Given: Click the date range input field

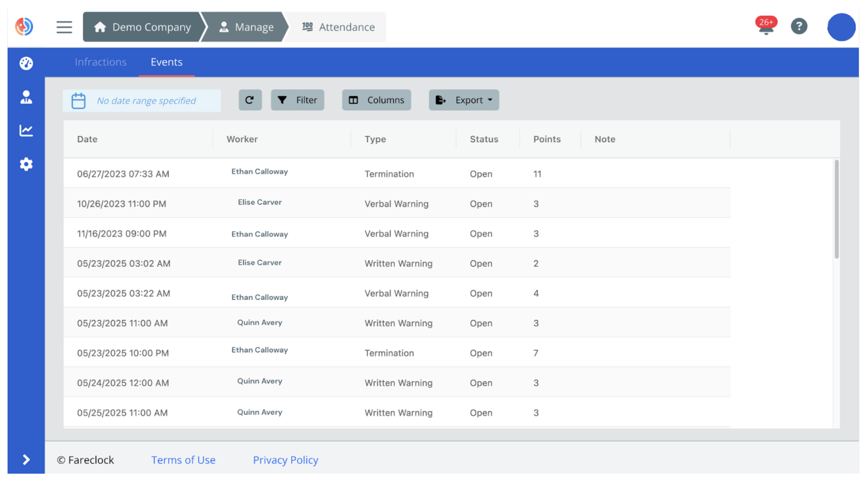Looking at the screenshot, I should click(152, 101).
